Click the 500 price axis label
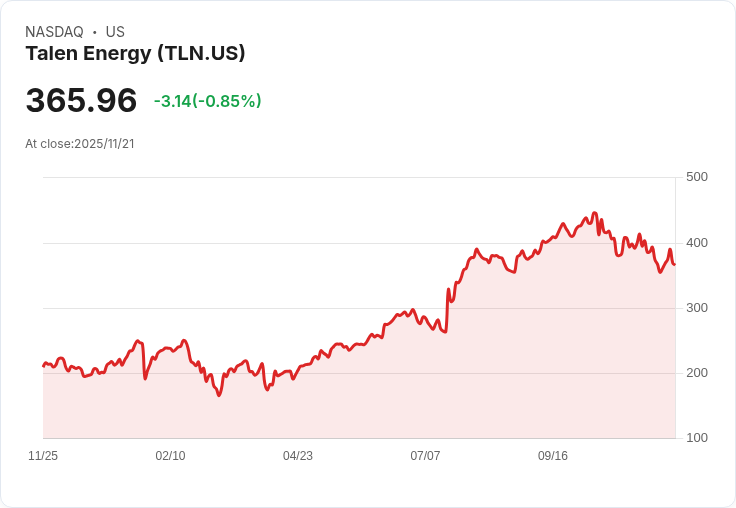The width and height of the screenshot is (736, 508). pyautogui.click(x=697, y=177)
